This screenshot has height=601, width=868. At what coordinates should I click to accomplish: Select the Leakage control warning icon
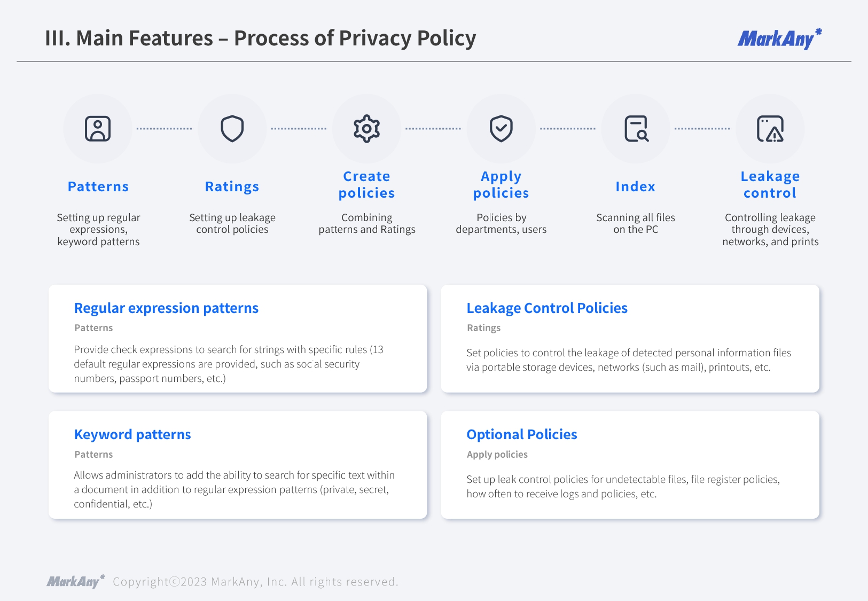coord(770,129)
